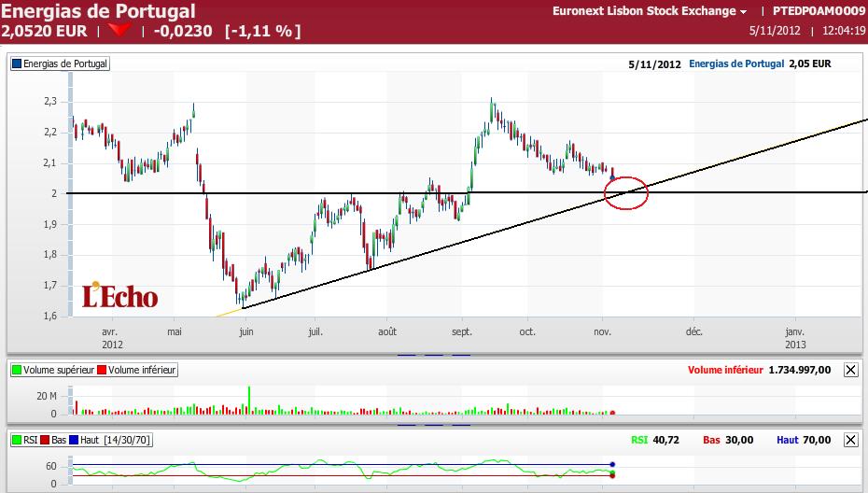The height and width of the screenshot is (493, 868).
Task: Click the 'juin' label on the time axis
Action: click(246, 331)
